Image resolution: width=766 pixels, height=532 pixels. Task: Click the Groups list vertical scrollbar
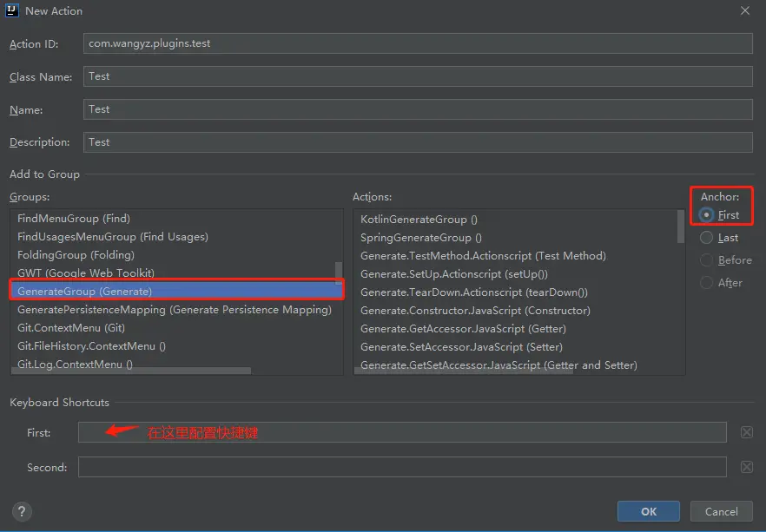coord(339,273)
